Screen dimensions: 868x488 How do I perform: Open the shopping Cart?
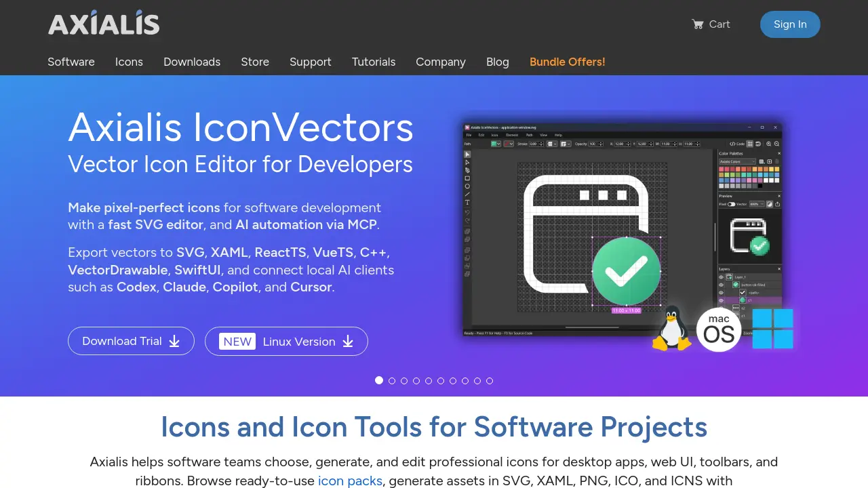coord(711,24)
